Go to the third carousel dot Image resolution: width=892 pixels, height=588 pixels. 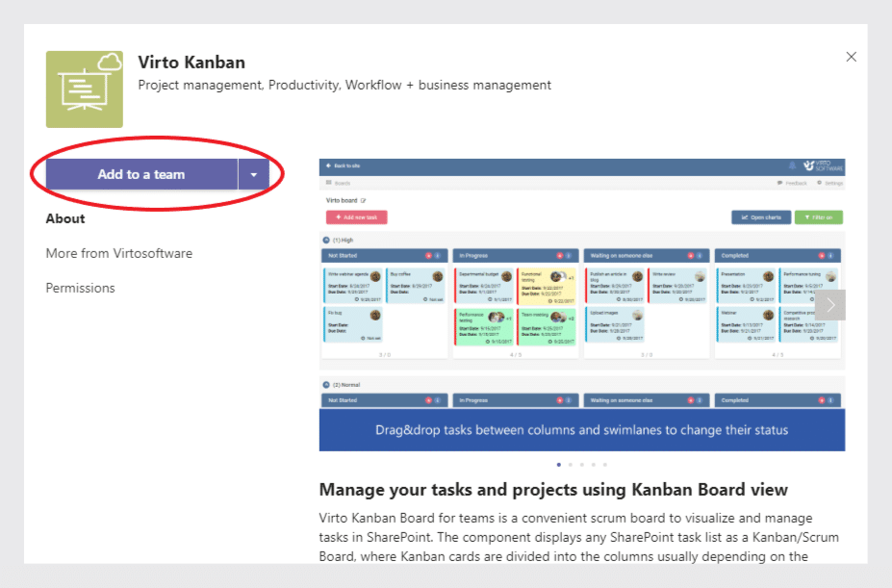(x=582, y=465)
